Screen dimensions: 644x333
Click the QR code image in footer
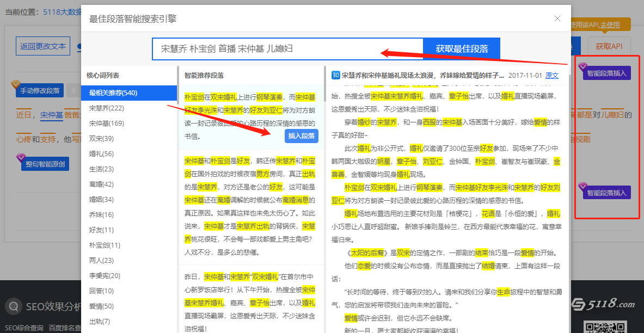click(604, 327)
